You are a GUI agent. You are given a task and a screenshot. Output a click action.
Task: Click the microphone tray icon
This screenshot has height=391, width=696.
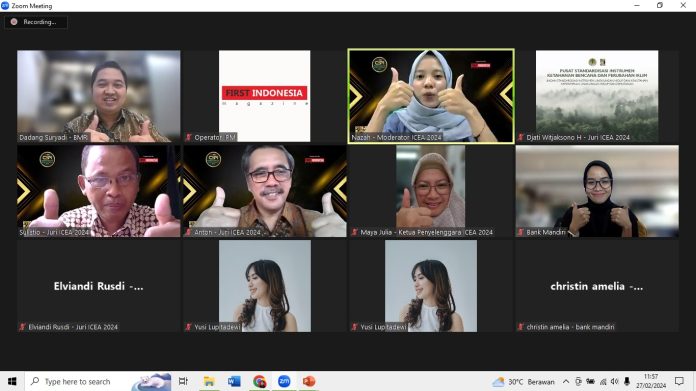pyautogui.click(x=627, y=381)
